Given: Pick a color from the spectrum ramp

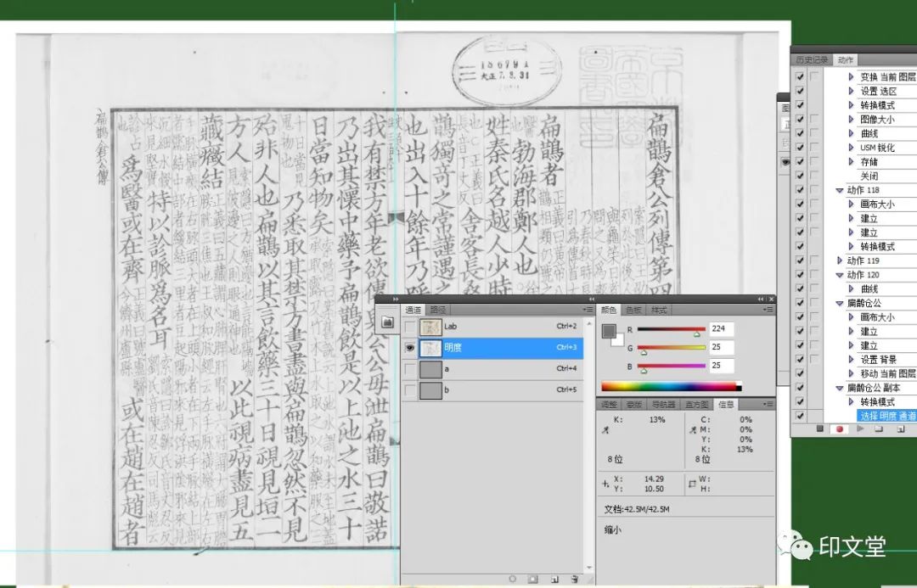Looking at the screenshot, I should [671, 384].
